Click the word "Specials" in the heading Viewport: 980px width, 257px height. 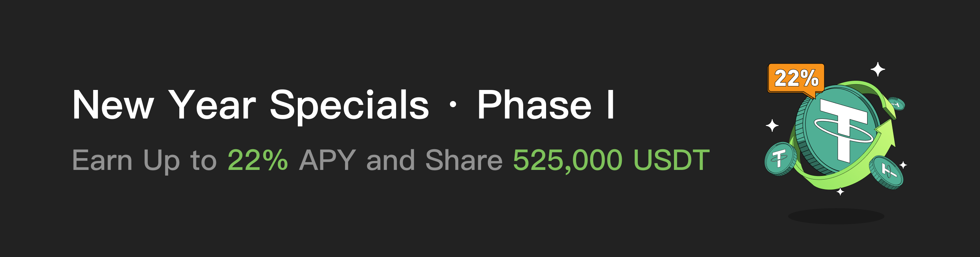349,106
